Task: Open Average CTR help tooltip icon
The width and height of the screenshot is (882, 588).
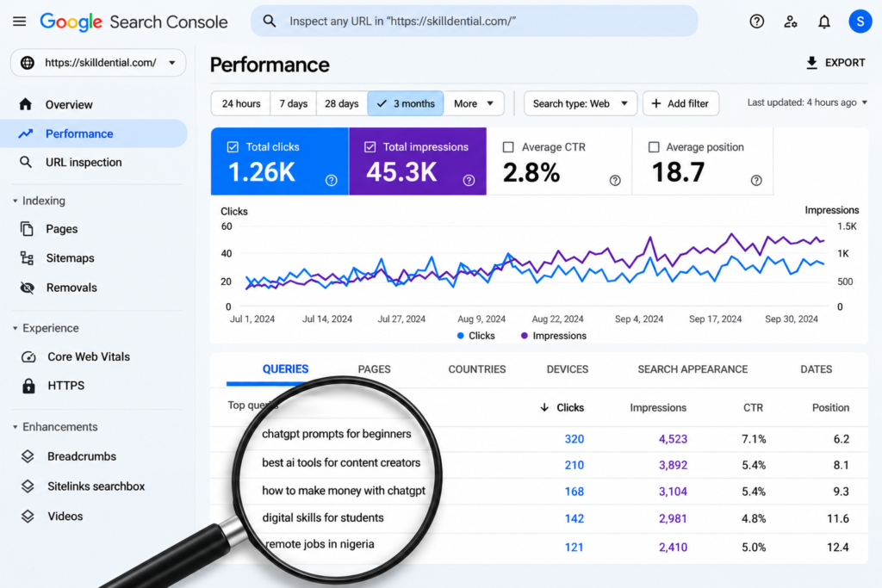Action: (615, 180)
